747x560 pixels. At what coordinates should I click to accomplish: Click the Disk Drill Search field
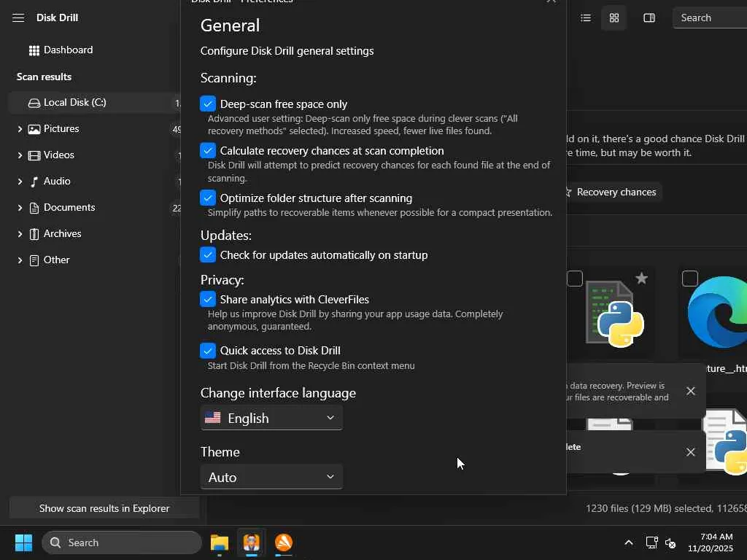point(709,18)
